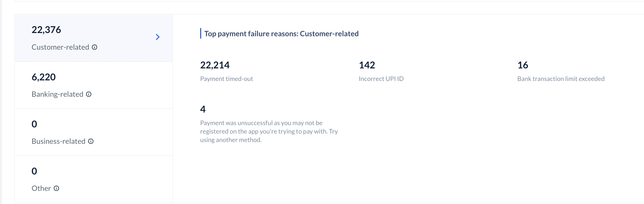Click the unregistered app payment failure description
The image size is (644, 204).
(269, 131)
